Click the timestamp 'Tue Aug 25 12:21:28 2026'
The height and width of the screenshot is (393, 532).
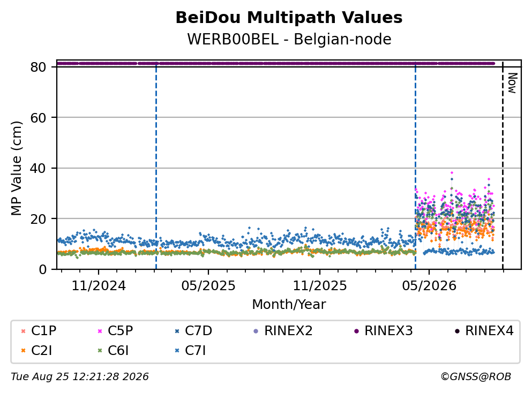(x=80, y=376)
